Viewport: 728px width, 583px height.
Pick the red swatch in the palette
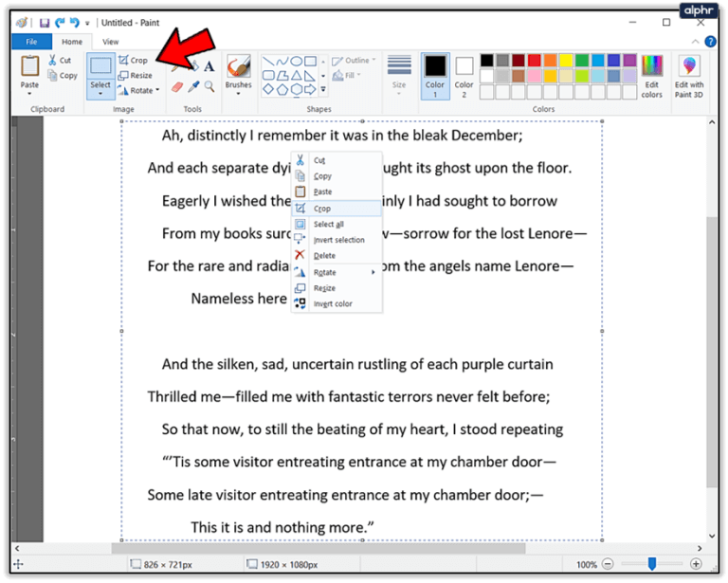pos(535,61)
